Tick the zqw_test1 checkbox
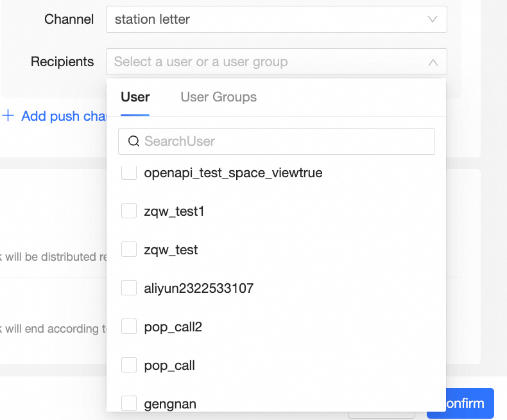 click(129, 211)
